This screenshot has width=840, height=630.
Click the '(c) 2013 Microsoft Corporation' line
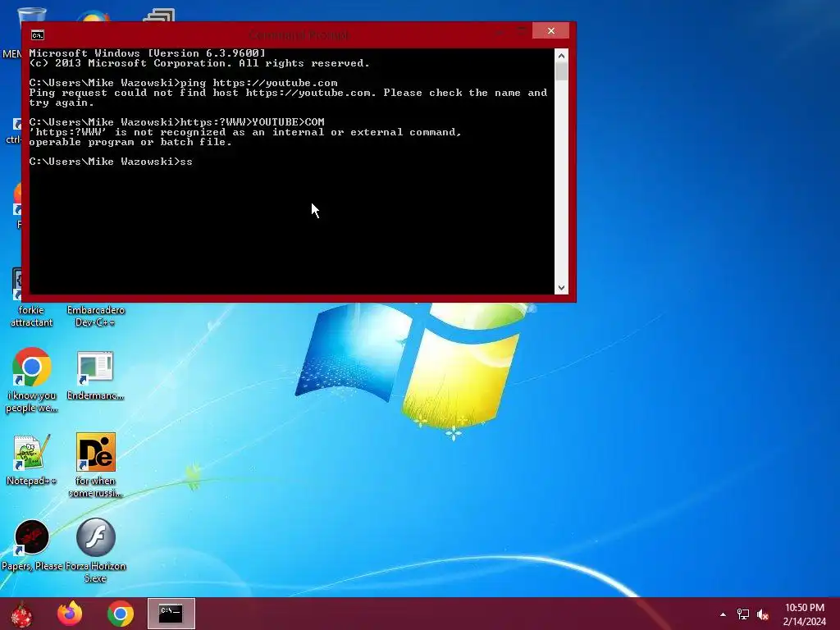coord(199,63)
